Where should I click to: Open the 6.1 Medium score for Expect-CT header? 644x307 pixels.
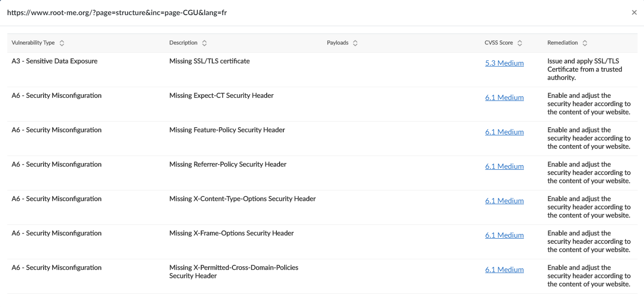tap(504, 97)
